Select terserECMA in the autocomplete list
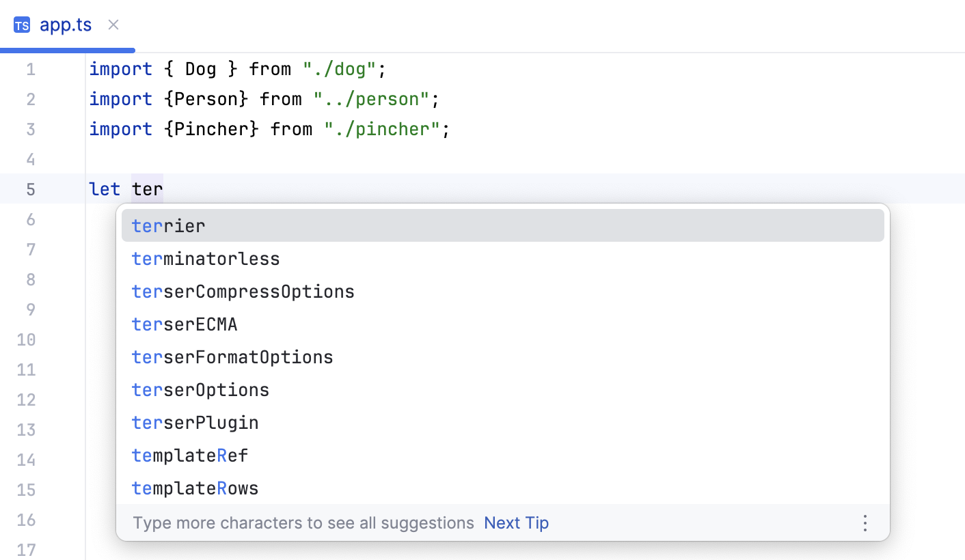The width and height of the screenshot is (965, 560). coord(185,324)
